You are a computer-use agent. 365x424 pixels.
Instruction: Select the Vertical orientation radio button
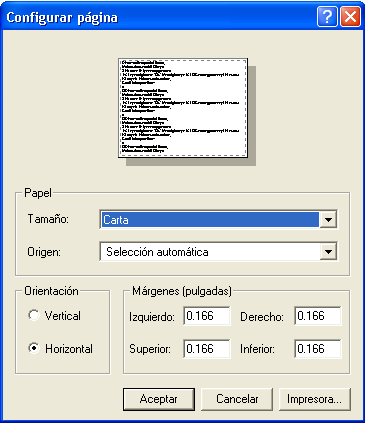click(x=34, y=315)
